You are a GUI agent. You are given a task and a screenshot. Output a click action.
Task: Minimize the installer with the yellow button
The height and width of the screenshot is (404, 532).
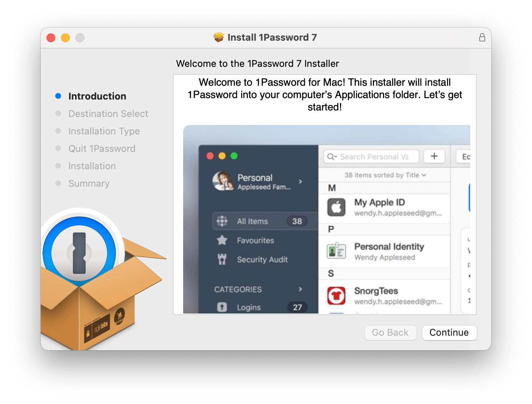[65, 38]
